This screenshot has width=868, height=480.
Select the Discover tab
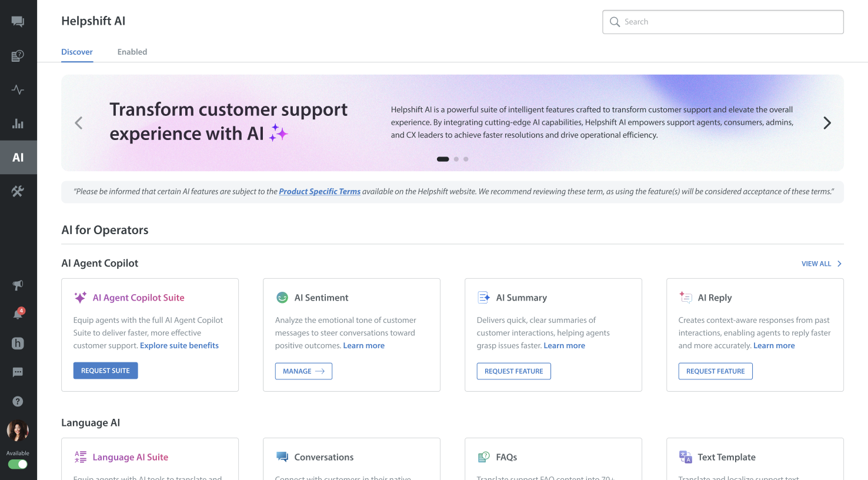tap(77, 52)
